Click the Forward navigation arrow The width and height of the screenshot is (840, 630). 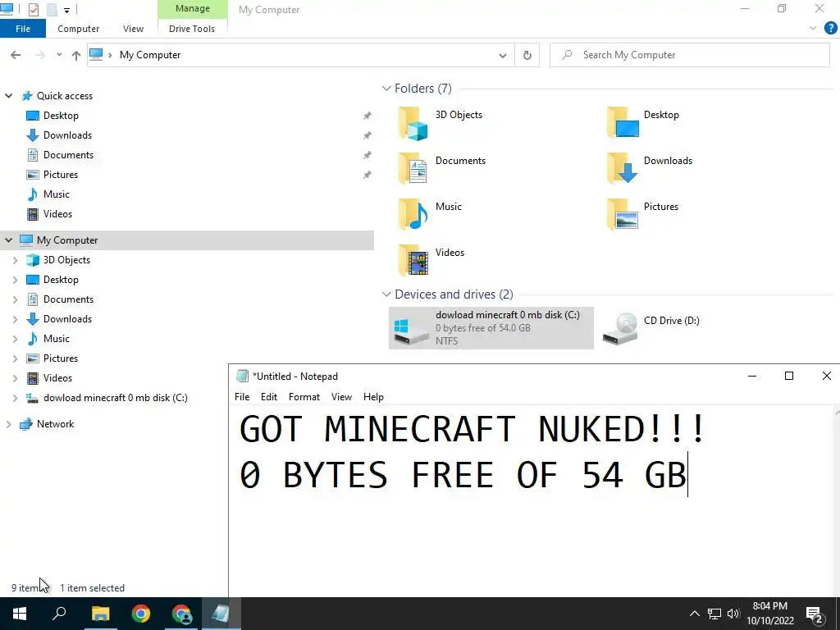39,55
